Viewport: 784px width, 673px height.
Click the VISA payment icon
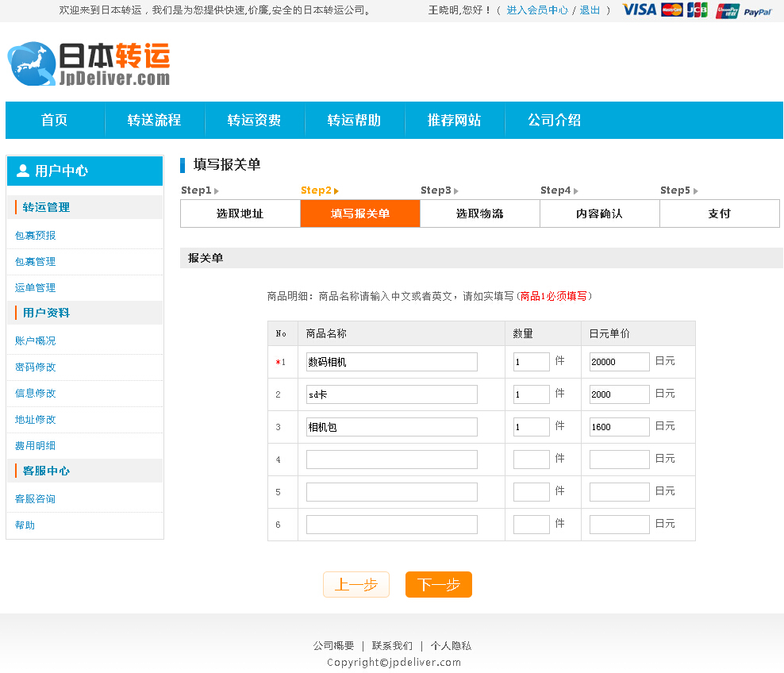(639, 10)
